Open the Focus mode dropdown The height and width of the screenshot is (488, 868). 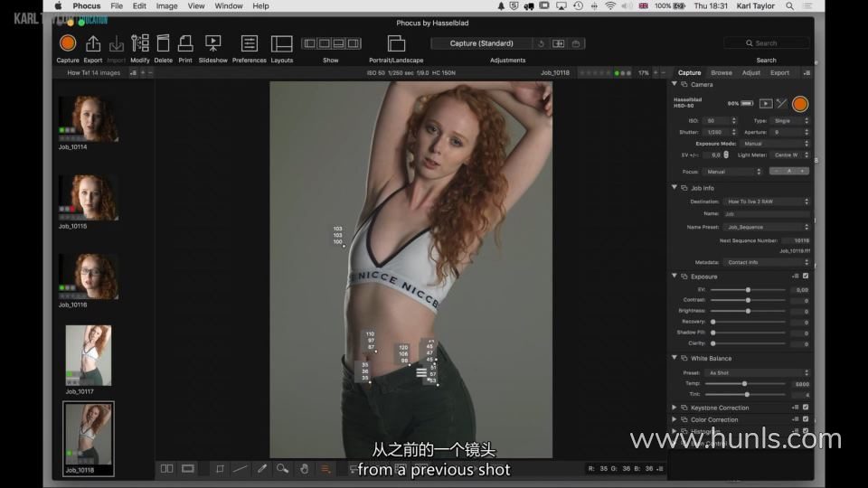732,172
